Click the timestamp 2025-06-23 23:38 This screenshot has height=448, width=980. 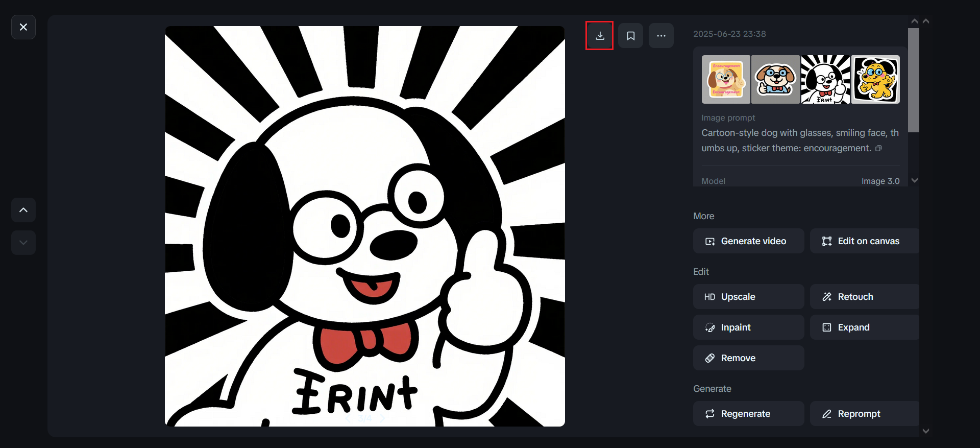[729, 34]
